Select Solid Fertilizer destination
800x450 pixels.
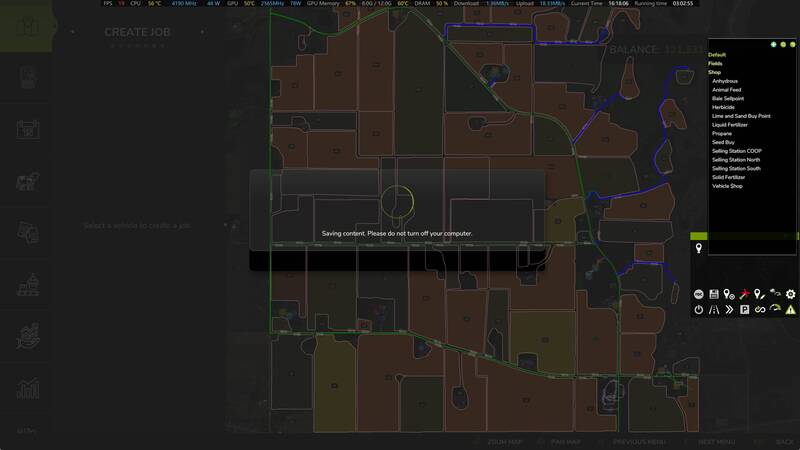tap(729, 177)
